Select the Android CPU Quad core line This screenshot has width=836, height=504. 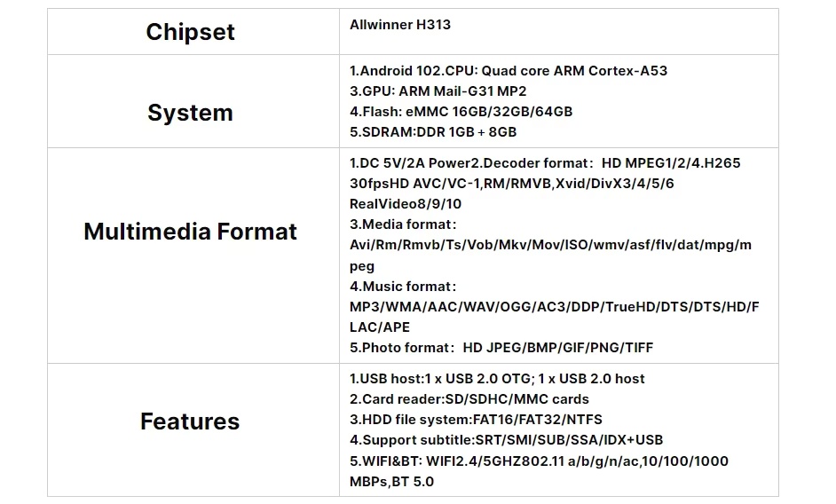508,71
